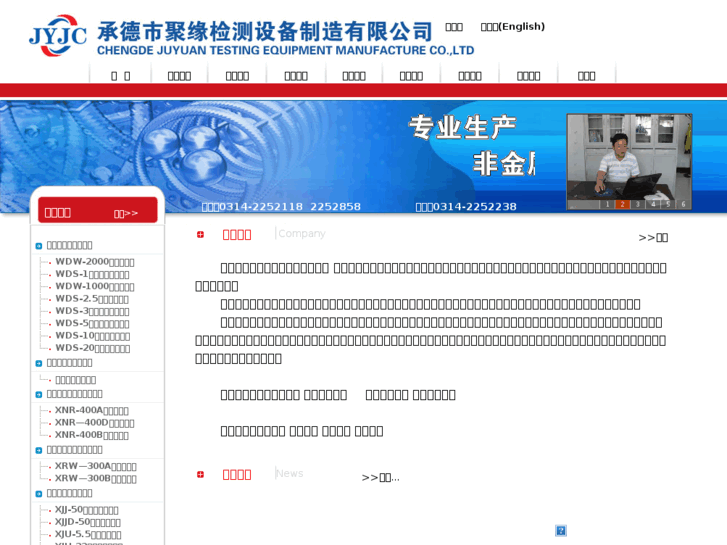Click the broken image placeholder icon
Image resolution: width=727 pixels, height=545 pixels.
click(561, 531)
